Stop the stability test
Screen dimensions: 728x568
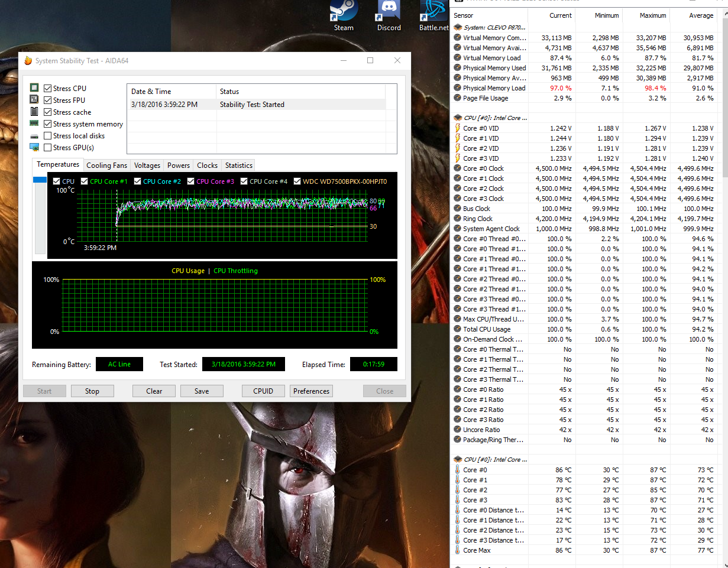[x=92, y=391]
